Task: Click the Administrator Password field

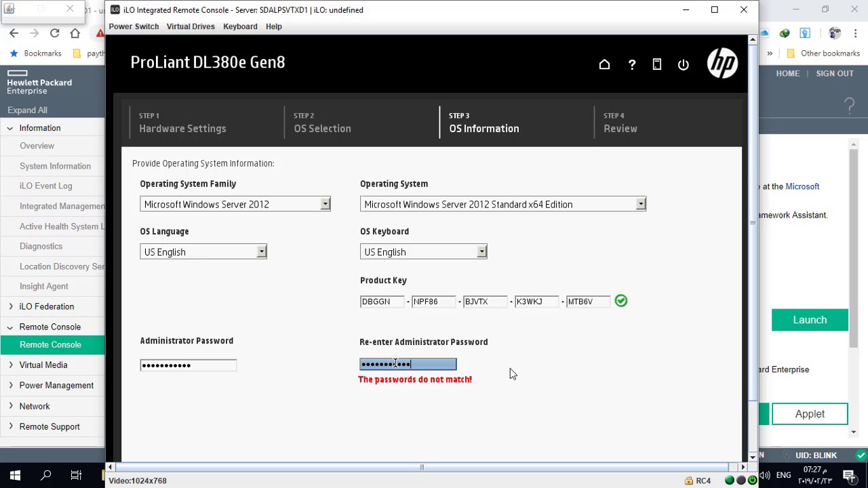Action: 189,365
